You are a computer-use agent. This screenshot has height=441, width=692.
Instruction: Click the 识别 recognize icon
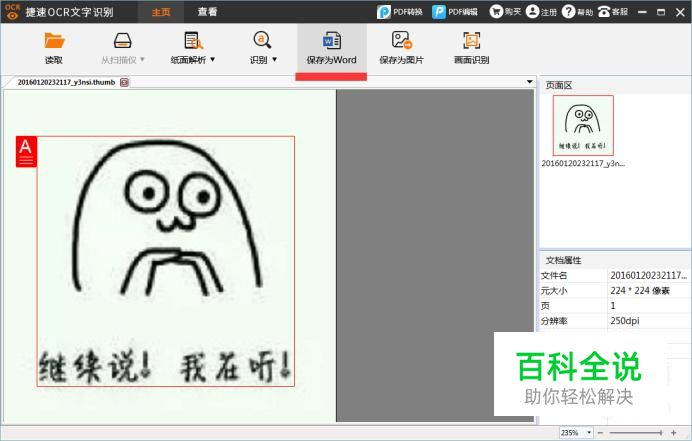[x=262, y=40]
